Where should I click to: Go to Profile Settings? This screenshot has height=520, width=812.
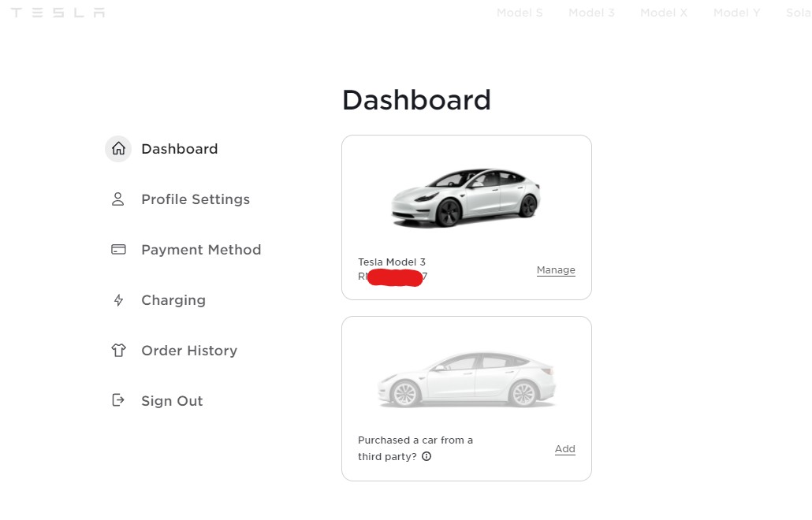pos(196,199)
